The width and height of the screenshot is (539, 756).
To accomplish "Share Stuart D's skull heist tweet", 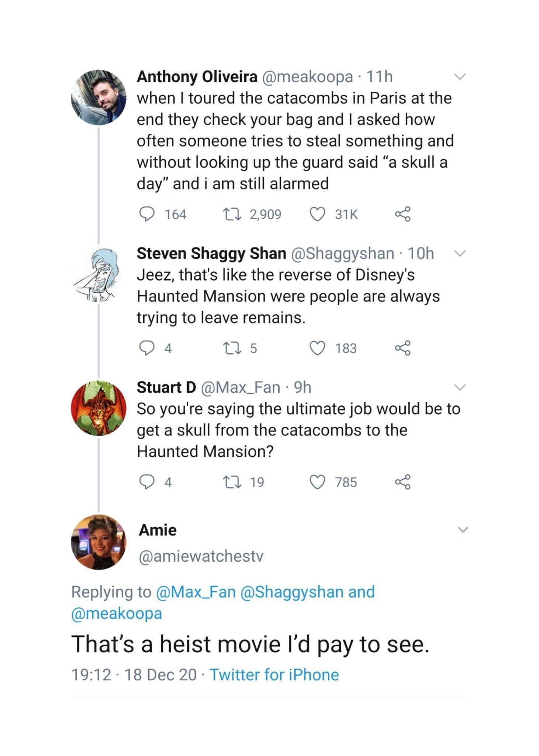I will [402, 482].
